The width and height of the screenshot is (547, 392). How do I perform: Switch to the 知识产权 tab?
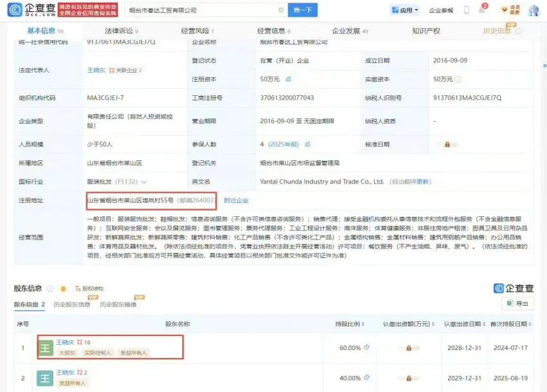point(426,31)
